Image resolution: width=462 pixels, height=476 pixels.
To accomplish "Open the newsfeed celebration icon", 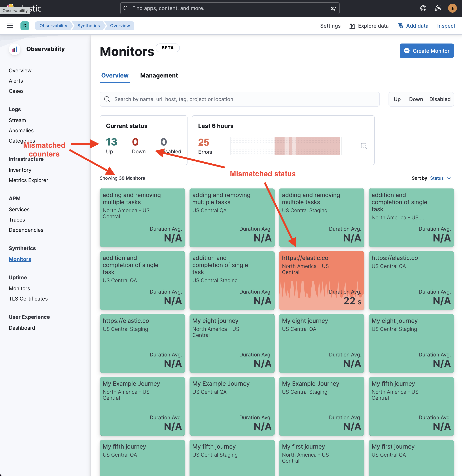I will pos(438,8).
